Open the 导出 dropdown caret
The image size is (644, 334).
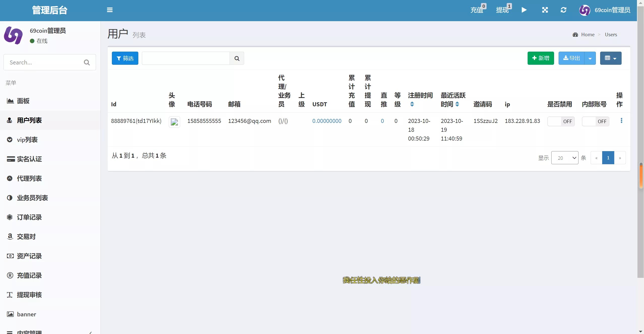tap(590, 58)
